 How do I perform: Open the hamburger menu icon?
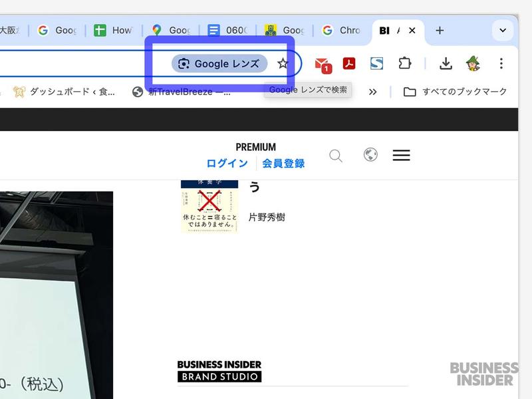click(x=402, y=155)
